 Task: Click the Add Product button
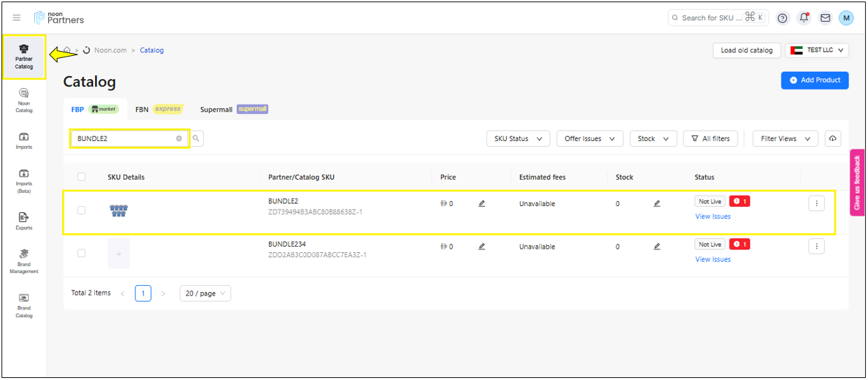[814, 80]
